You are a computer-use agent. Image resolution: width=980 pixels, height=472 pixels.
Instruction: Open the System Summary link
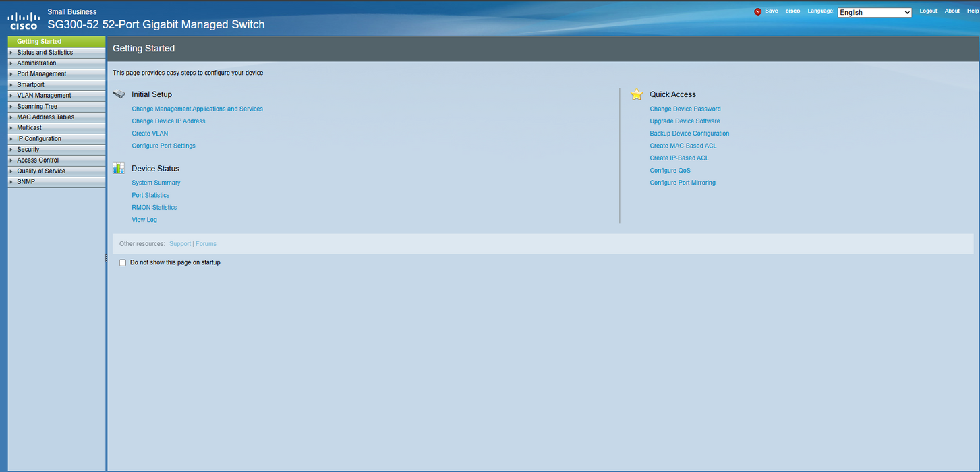[156, 183]
